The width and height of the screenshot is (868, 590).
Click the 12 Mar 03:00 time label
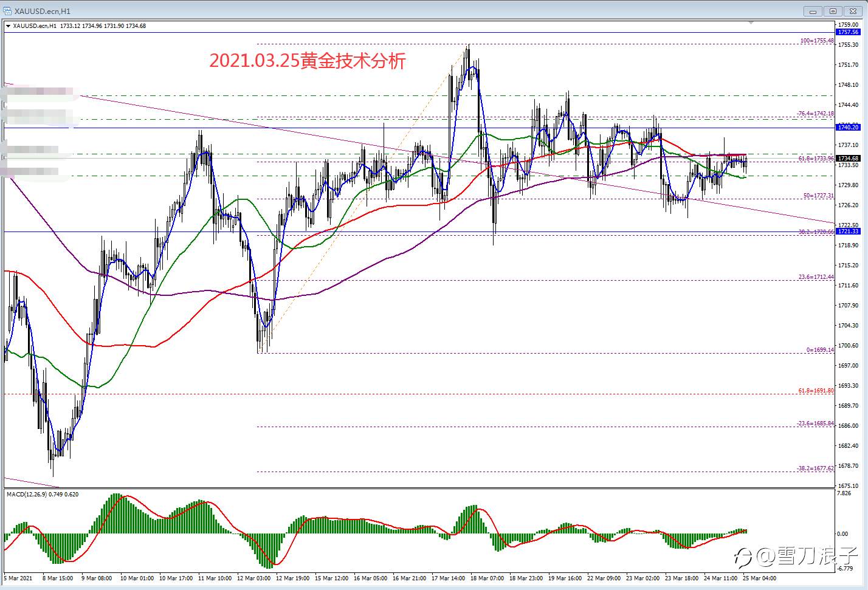tap(253, 578)
